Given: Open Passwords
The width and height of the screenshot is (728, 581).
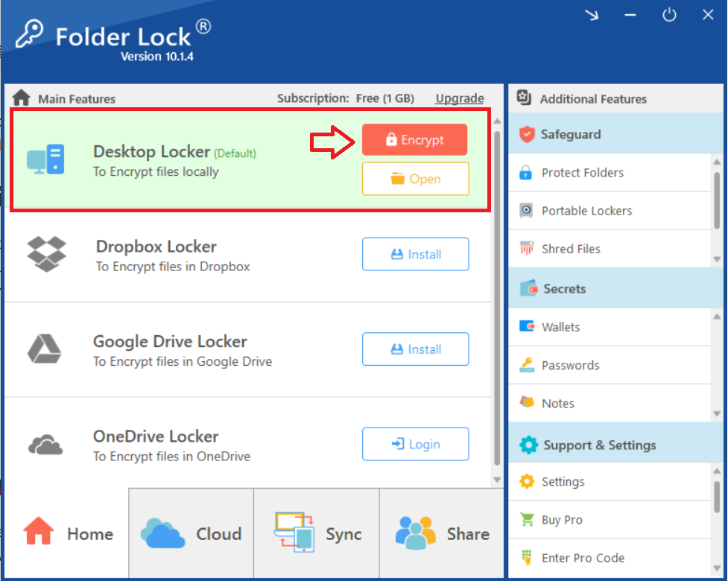Looking at the screenshot, I should (610, 365).
